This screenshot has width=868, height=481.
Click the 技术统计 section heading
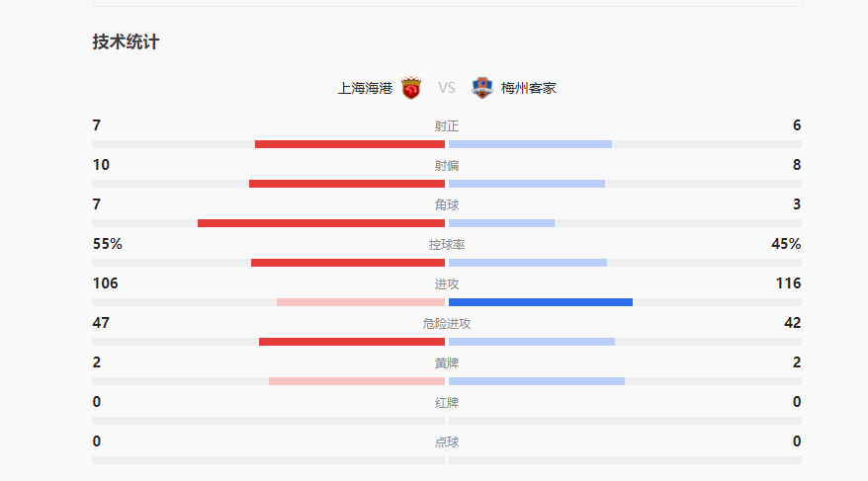[x=126, y=42]
